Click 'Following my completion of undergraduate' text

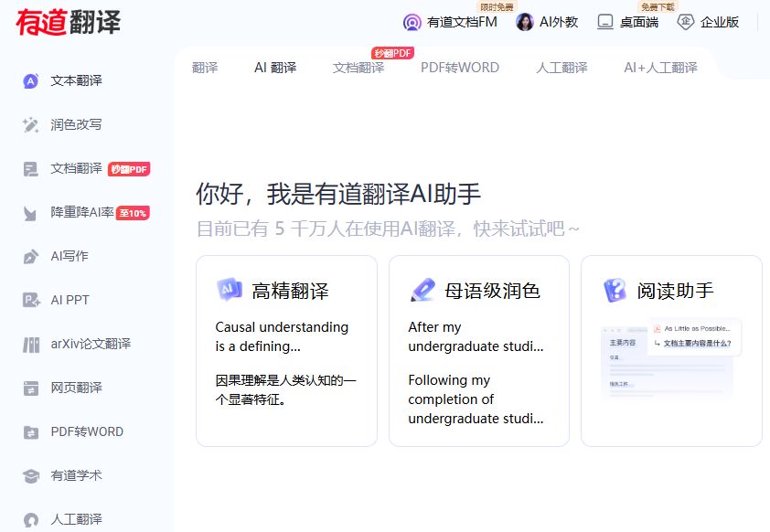pos(476,399)
